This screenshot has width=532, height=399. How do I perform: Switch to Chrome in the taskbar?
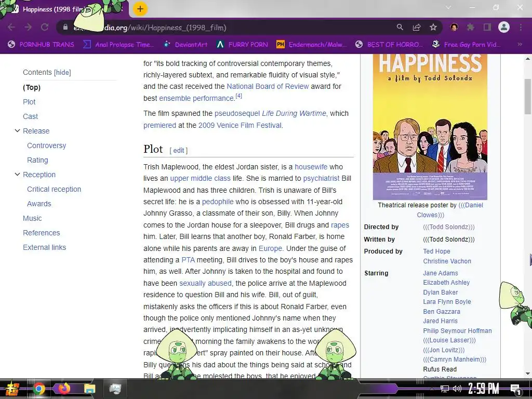(38, 389)
